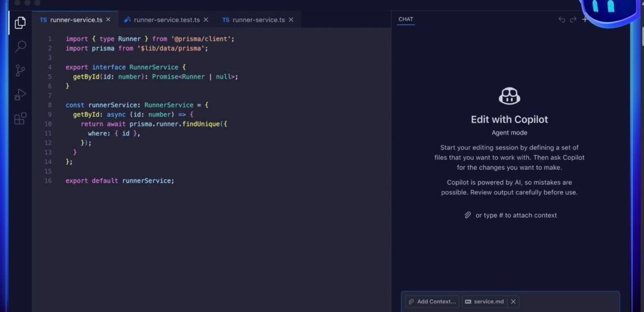
Task: Remove the service.md context attachment
Action: coord(513,301)
